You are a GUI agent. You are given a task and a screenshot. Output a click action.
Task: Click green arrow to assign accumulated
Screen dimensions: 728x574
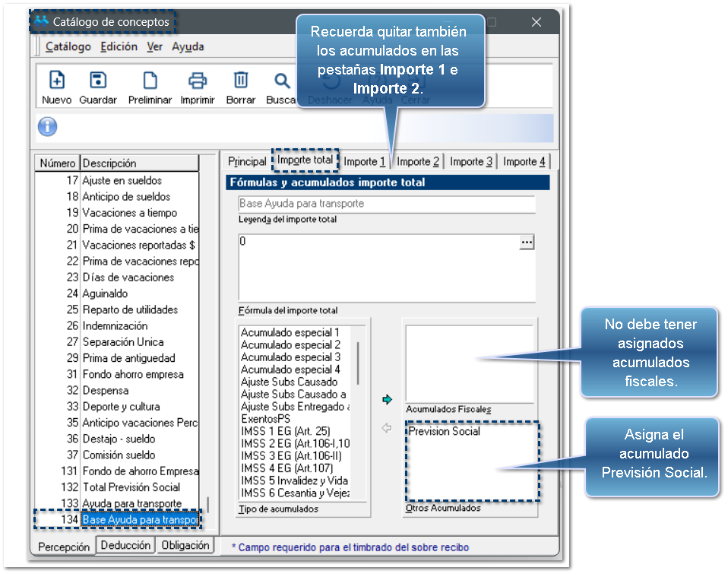(387, 399)
